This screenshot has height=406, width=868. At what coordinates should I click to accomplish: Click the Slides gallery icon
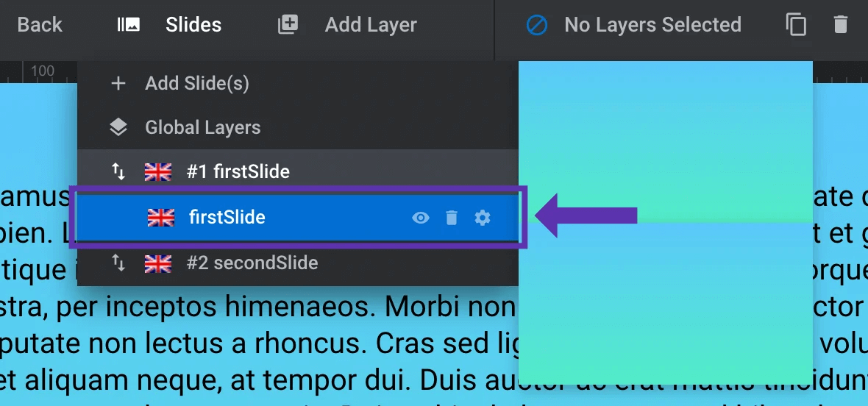point(129,25)
